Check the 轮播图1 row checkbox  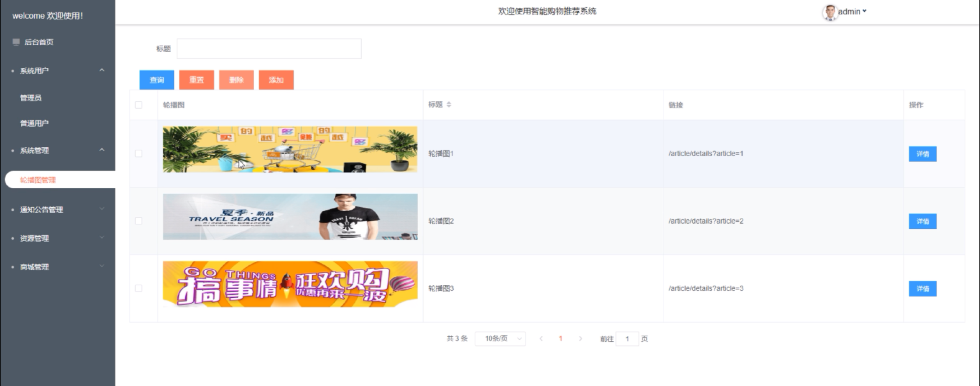[x=138, y=153]
